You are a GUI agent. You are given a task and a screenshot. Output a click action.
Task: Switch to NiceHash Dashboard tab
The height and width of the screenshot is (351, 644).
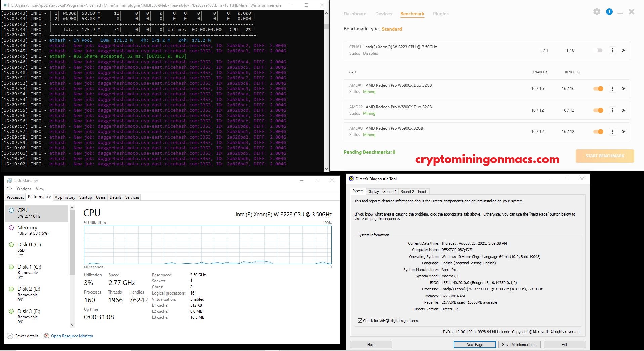pos(355,14)
